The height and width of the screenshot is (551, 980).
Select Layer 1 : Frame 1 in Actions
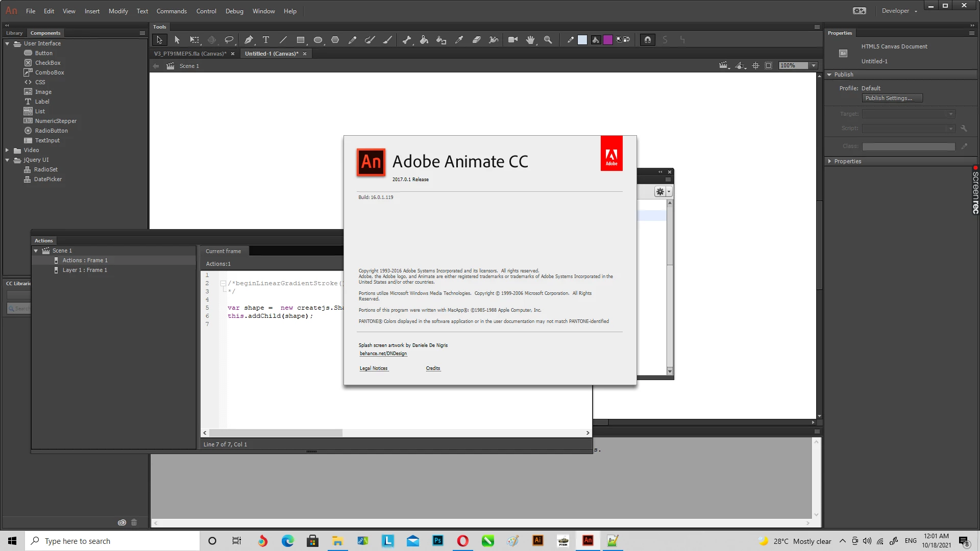85,270
